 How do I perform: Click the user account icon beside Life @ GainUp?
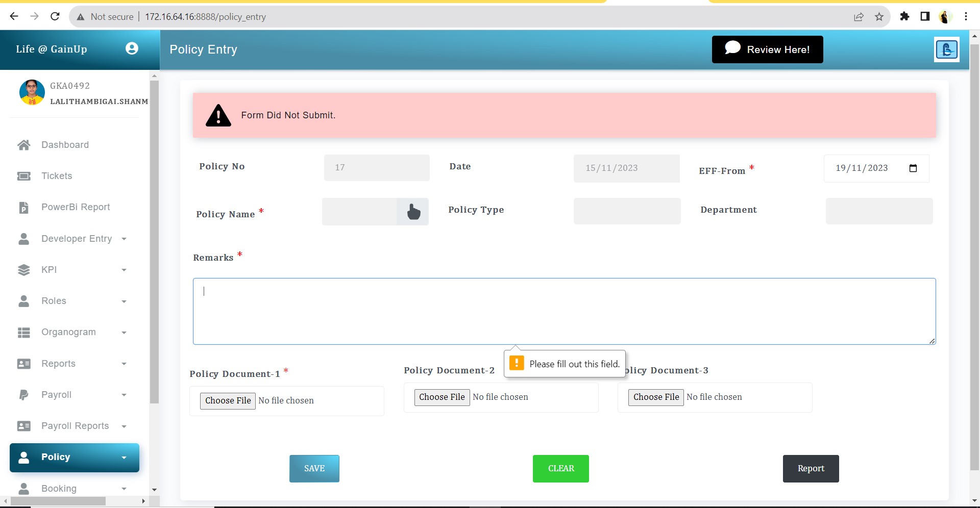132,48
